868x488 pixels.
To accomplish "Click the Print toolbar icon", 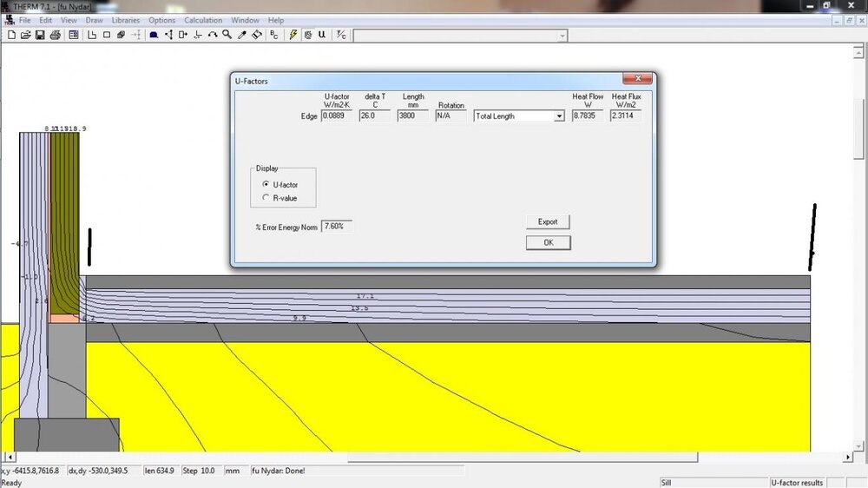I will (x=55, y=36).
